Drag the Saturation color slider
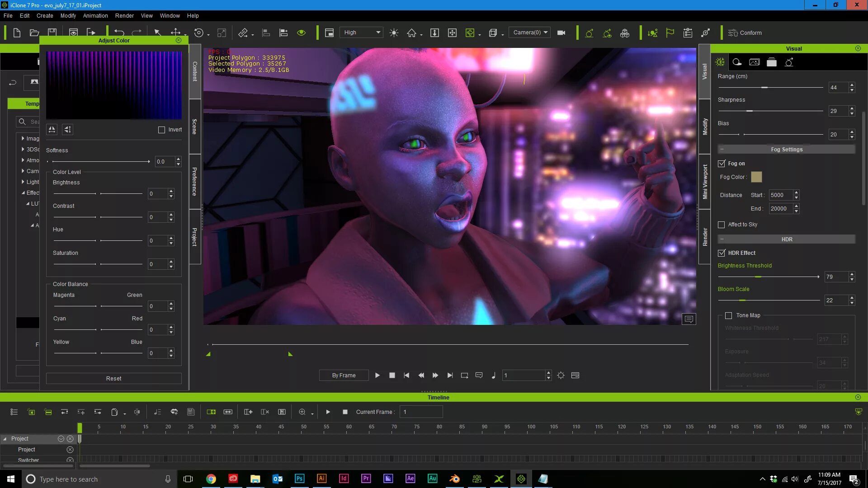Image resolution: width=868 pixels, height=488 pixels. (x=97, y=264)
